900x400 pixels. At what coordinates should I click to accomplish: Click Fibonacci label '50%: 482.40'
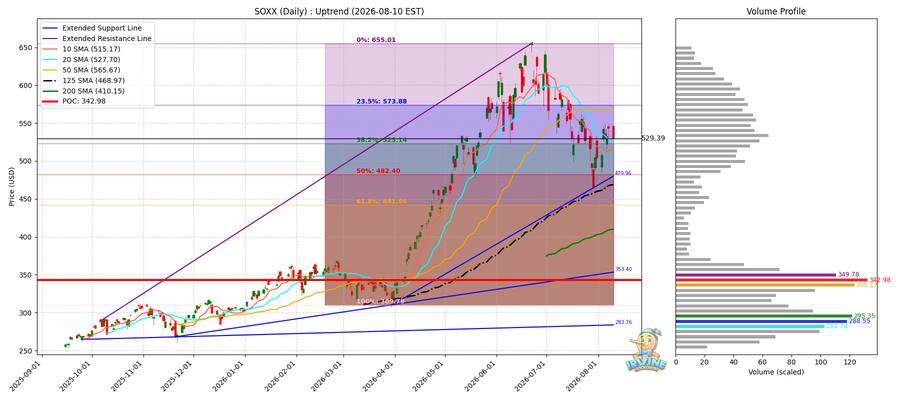(x=379, y=171)
